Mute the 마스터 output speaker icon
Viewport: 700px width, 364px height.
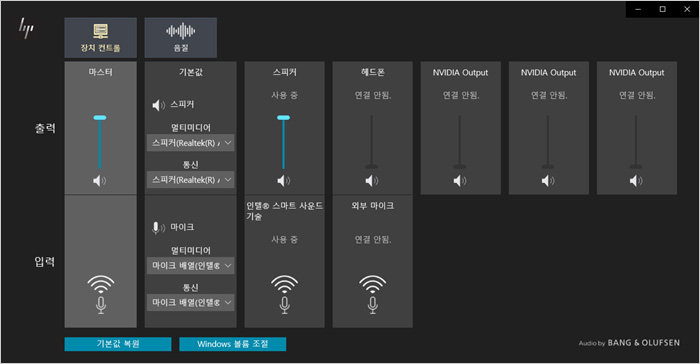(100, 180)
